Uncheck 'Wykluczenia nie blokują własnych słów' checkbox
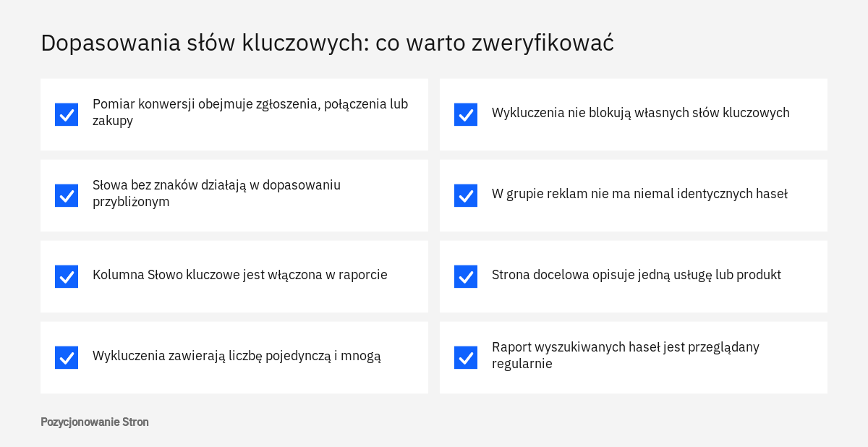868x447 pixels. point(466,114)
